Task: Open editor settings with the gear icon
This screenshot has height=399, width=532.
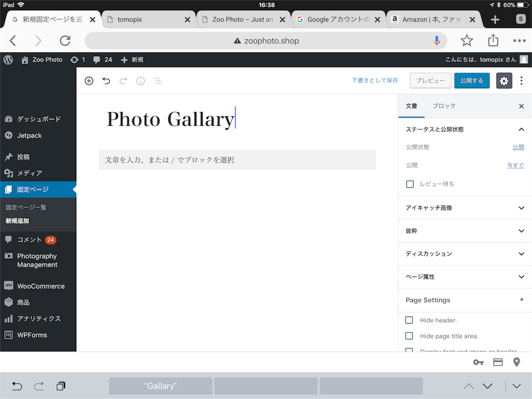Action: coord(503,81)
